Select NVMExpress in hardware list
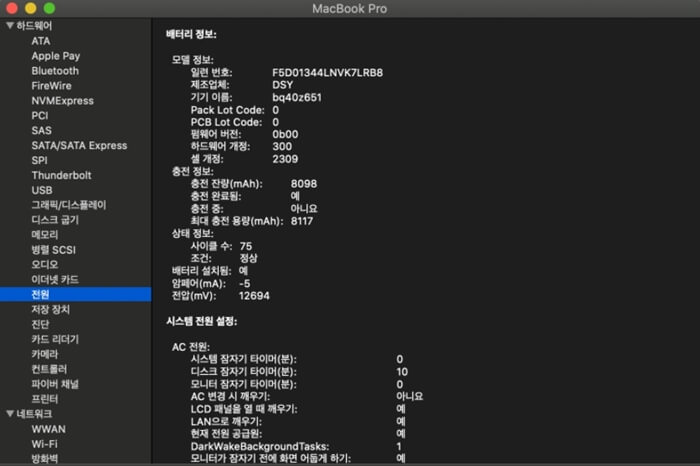Image resolution: width=700 pixels, height=466 pixels. coord(62,101)
